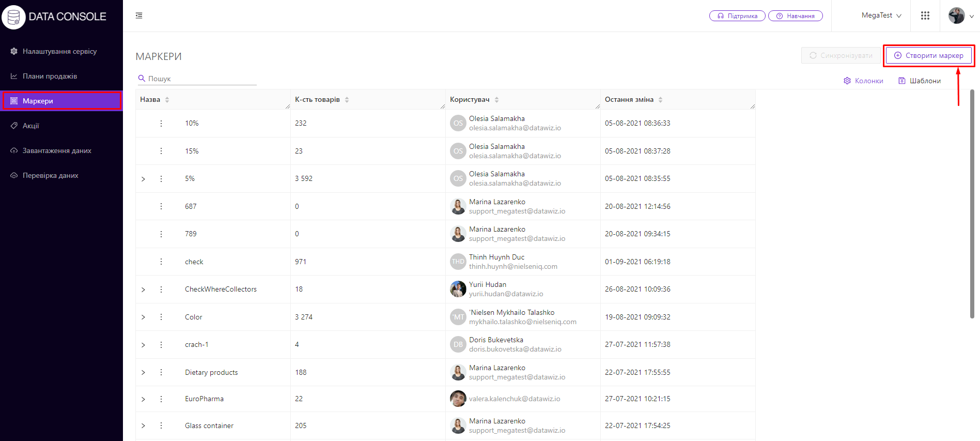
Task: Open Плани продажів in the sidebar
Action: 50,76
